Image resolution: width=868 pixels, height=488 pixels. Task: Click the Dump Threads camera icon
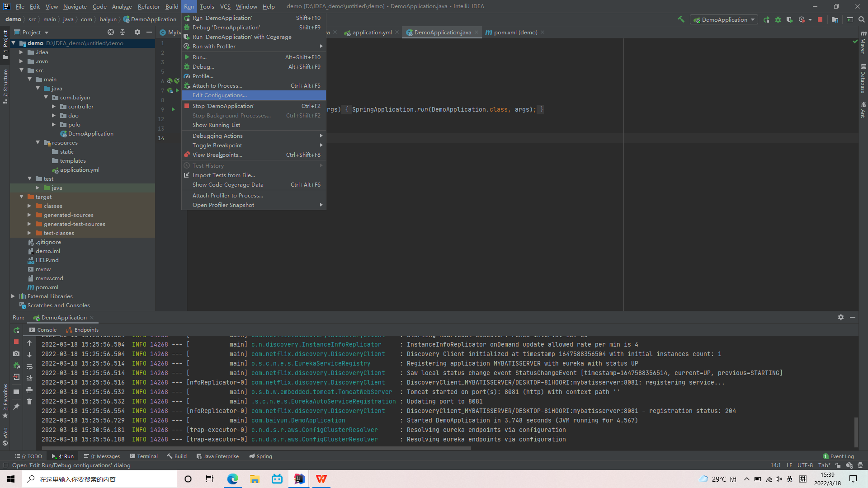pos(16,353)
